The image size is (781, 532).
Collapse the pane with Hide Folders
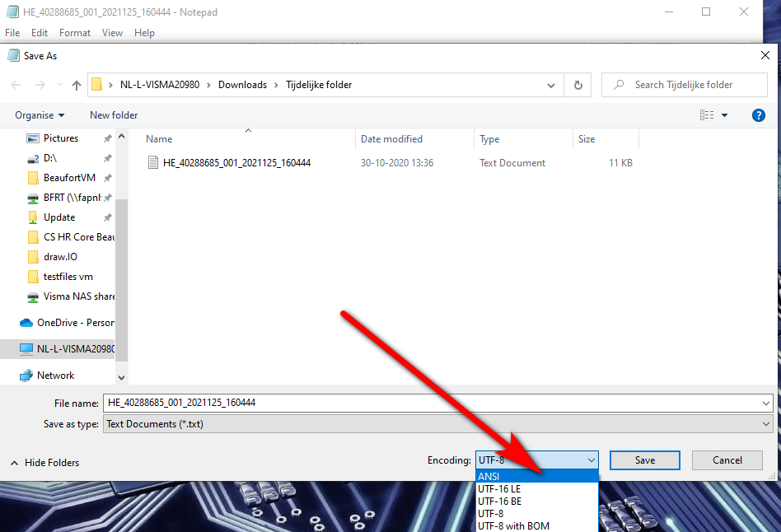(x=44, y=463)
